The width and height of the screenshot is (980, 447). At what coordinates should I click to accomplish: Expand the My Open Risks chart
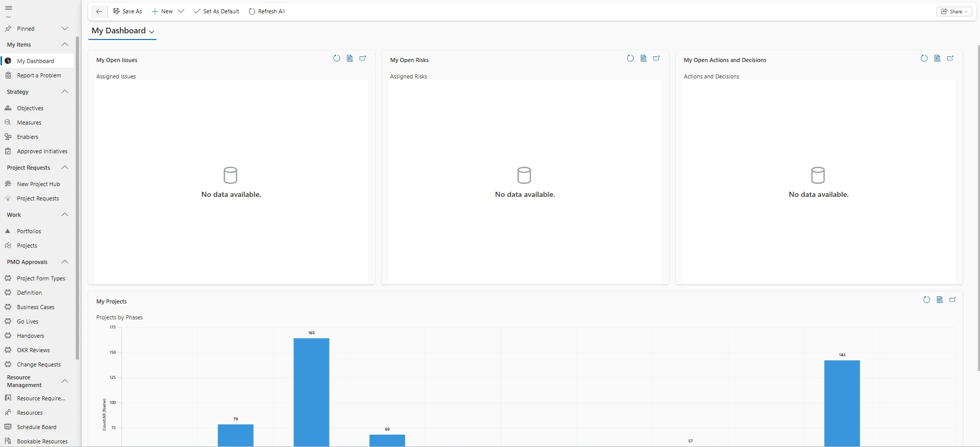pos(657,58)
